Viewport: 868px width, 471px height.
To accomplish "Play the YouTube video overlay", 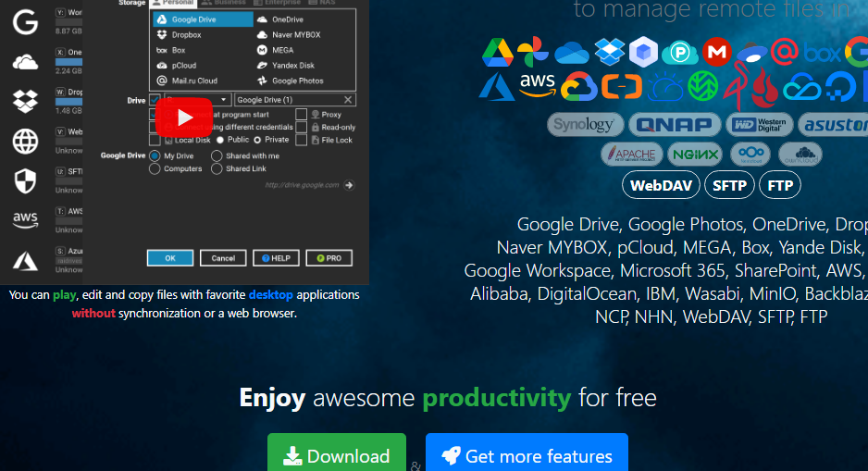I will pyautogui.click(x=184, y=118).
